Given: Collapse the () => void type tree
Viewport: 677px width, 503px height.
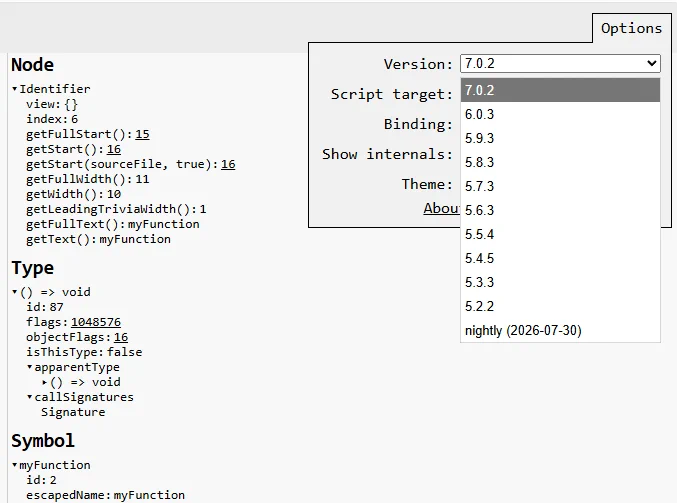Looking at the screenshot, I should coord(15,292).
